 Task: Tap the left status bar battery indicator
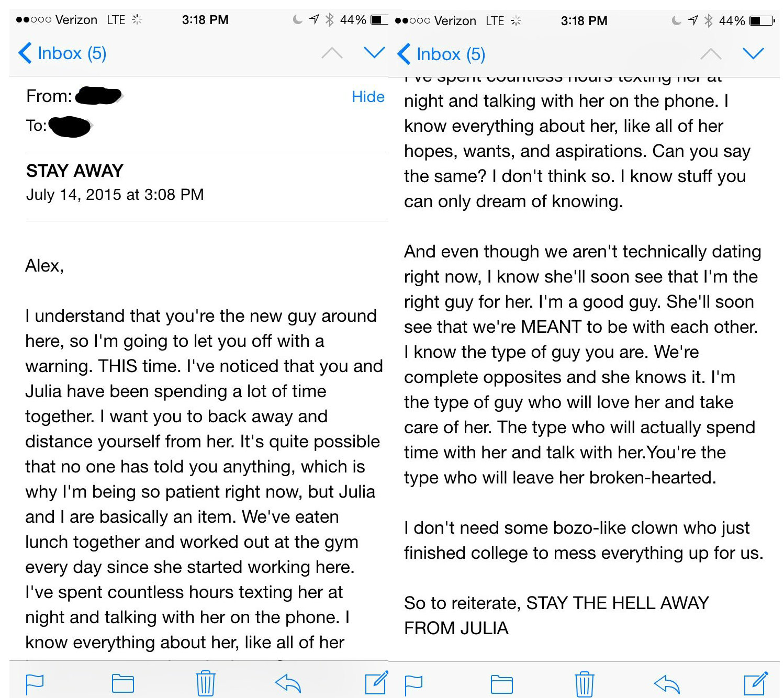point(379,20)
